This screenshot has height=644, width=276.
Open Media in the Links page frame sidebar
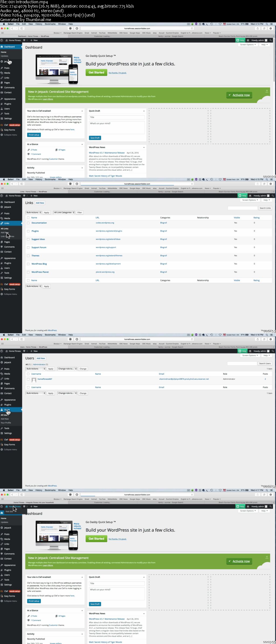[x=7, y=218]
